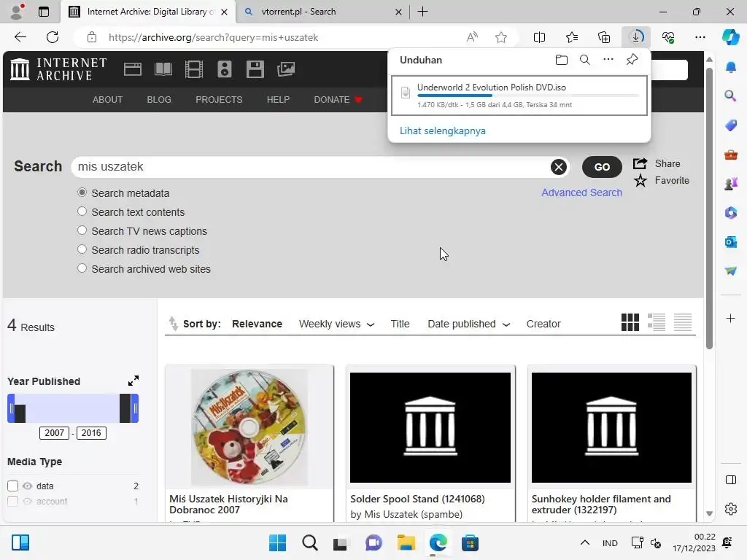Open Outlook icon in Edge sidebar
Screen dimensions: 747x560
(x=731, y=242)
